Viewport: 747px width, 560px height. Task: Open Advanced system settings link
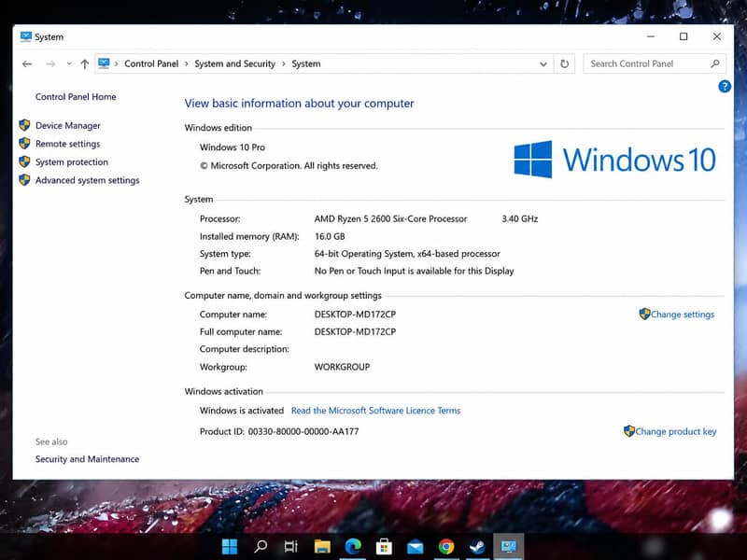88,180
